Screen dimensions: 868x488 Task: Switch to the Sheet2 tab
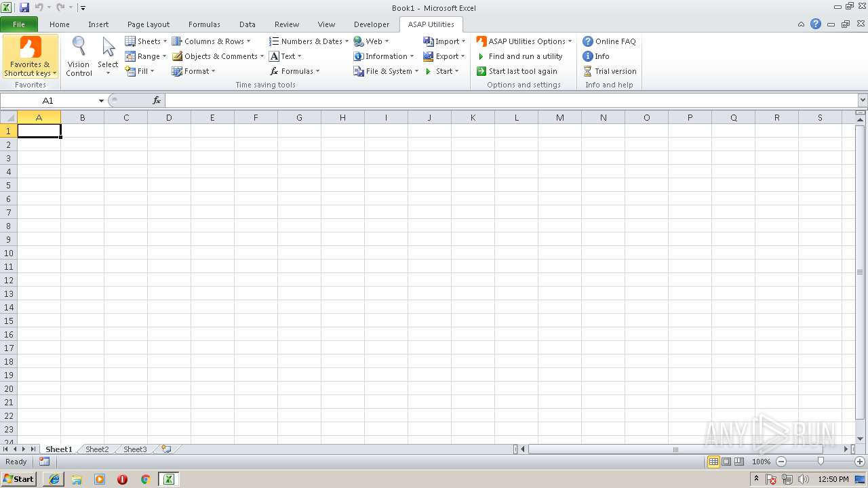pos(97,449)
